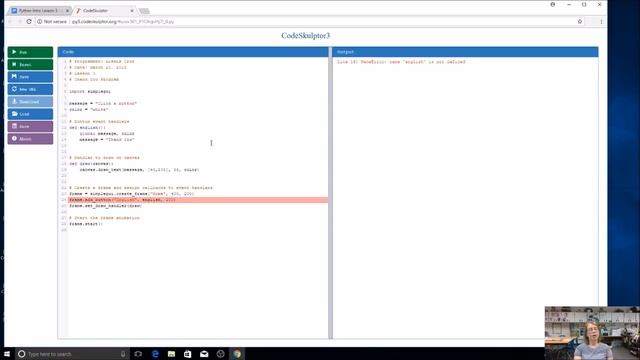Open File Explorer from the taskbar
640x360 pixels.
[171, 354]
